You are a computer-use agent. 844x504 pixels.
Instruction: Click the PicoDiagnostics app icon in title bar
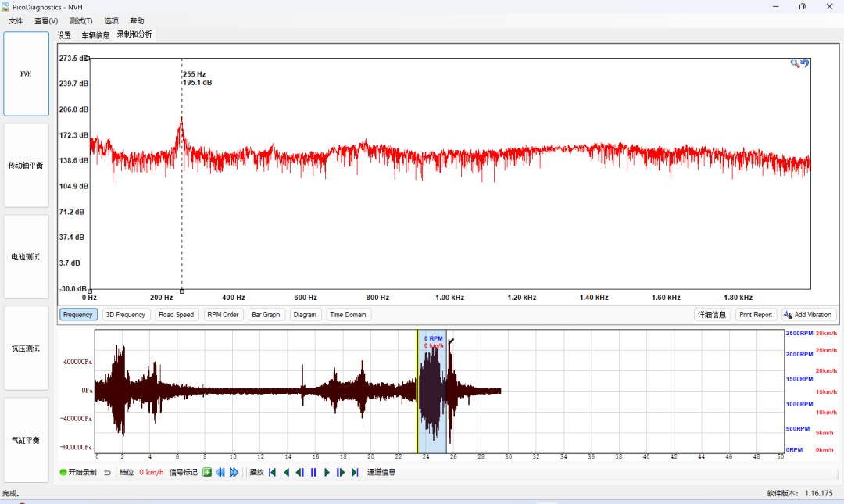(x=5, y=6)
